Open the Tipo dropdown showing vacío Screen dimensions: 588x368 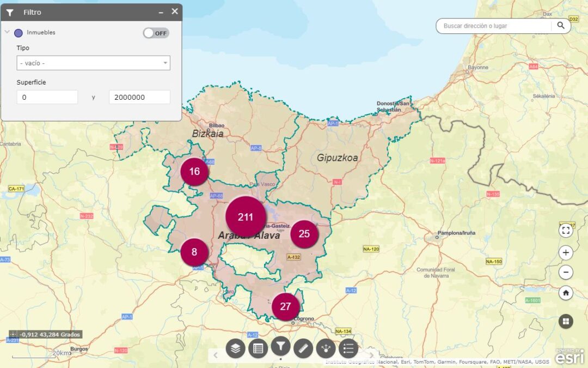click(93, 63)
